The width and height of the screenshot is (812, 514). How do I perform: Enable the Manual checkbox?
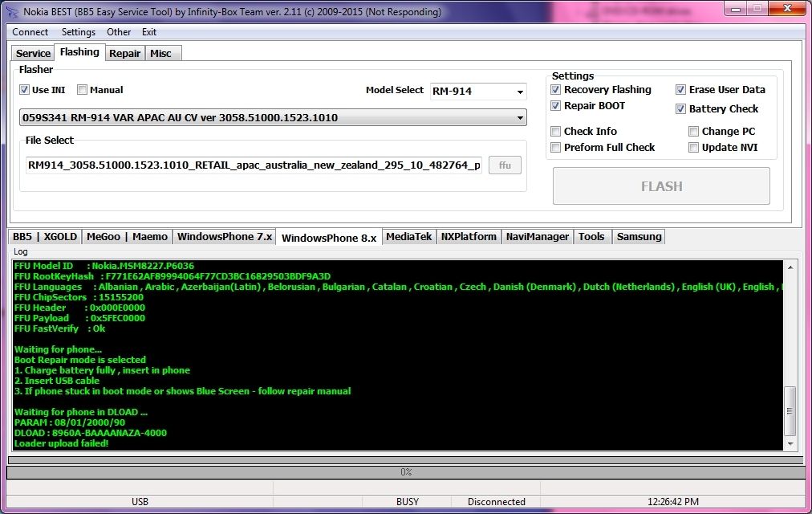82,90
